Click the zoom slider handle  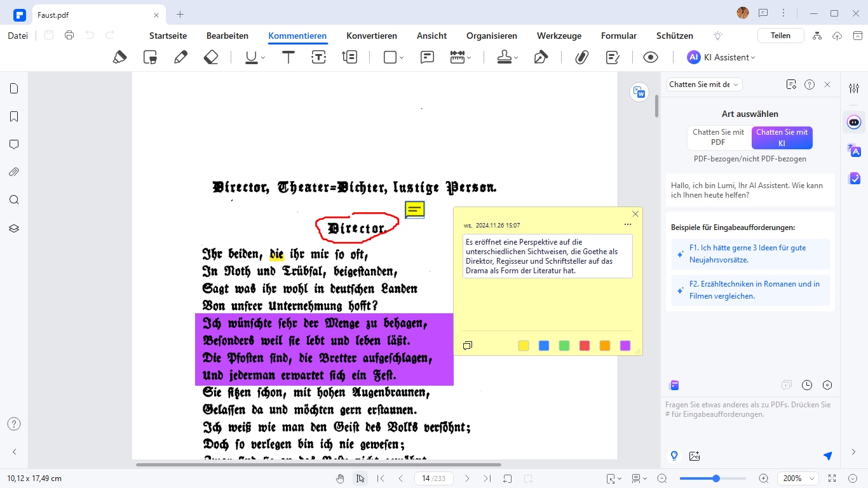716,478
